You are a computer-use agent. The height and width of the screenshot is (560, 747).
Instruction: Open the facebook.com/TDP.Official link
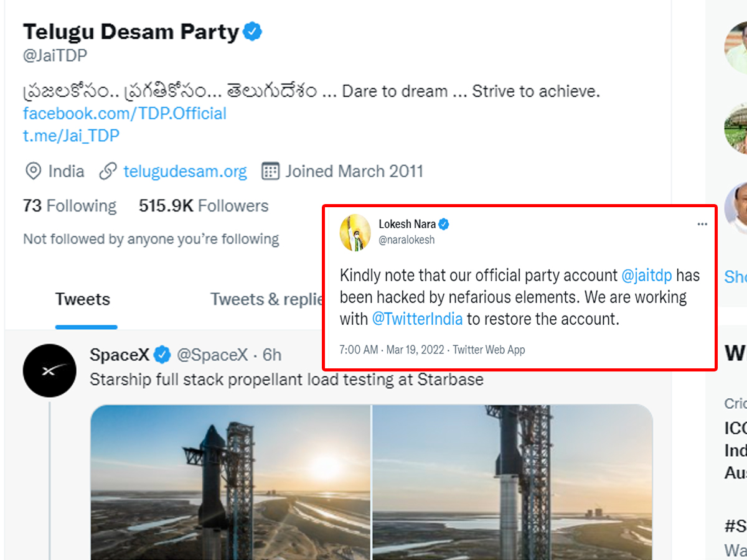pyautogui.click(x=124, y=113)
